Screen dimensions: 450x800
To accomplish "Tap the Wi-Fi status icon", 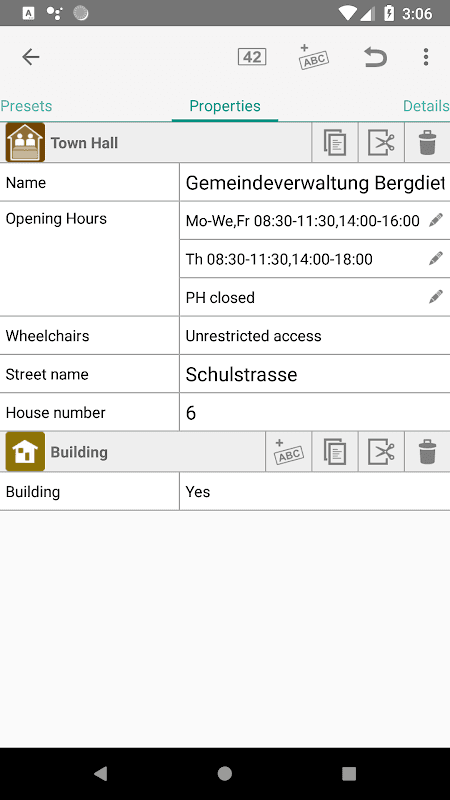I will pyautogui.click(x=348, y=13).
